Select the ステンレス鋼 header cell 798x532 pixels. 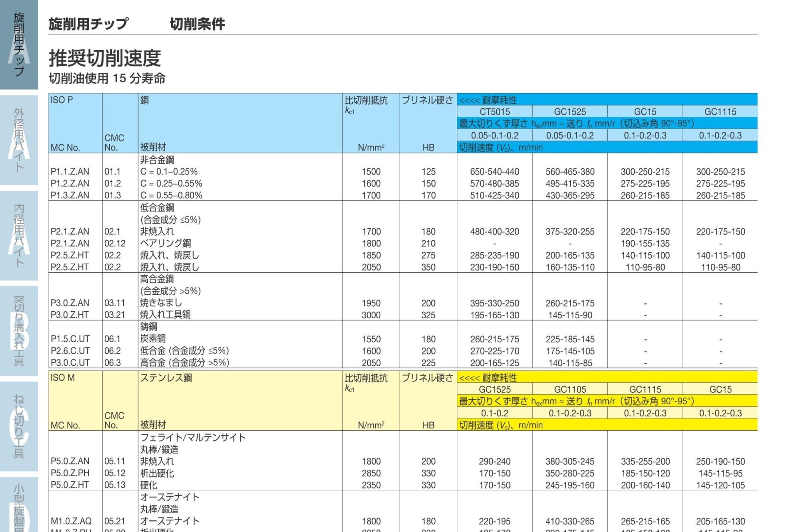pyautogui.click(x=166, y=377)
